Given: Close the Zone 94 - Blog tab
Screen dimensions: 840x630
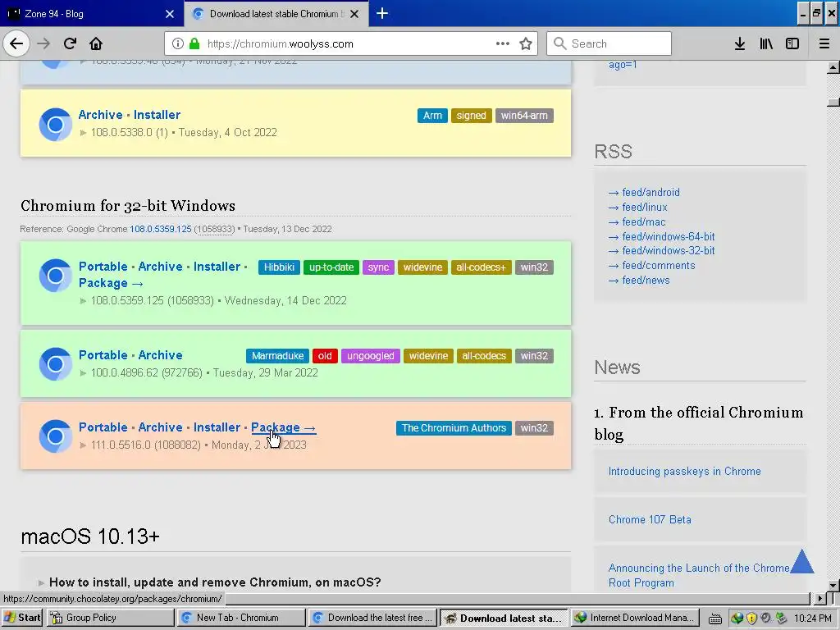Looking at the screenshot, I should pyautogui.click(x=170, y=14).
